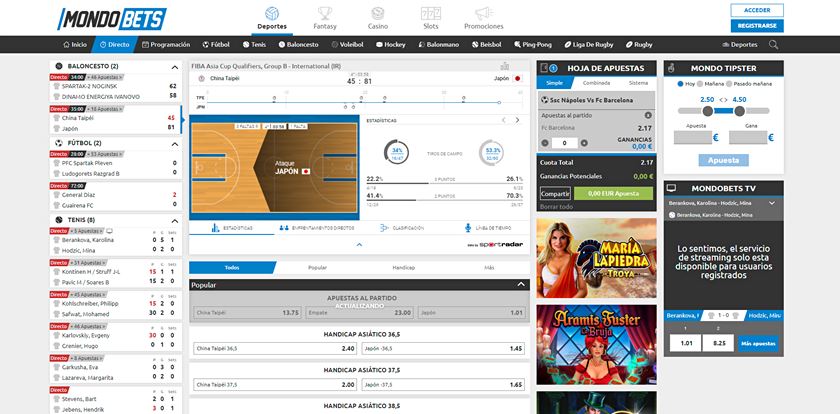The height and width of the screenshot is (414, 840).
Task: Open the Directo nav item
Action: click(115, 45)
